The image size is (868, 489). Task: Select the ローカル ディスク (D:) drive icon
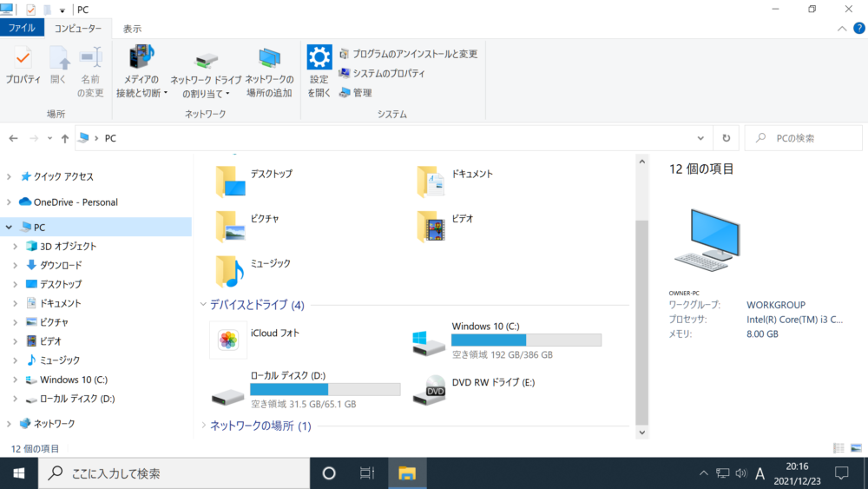tap(227, 396)
